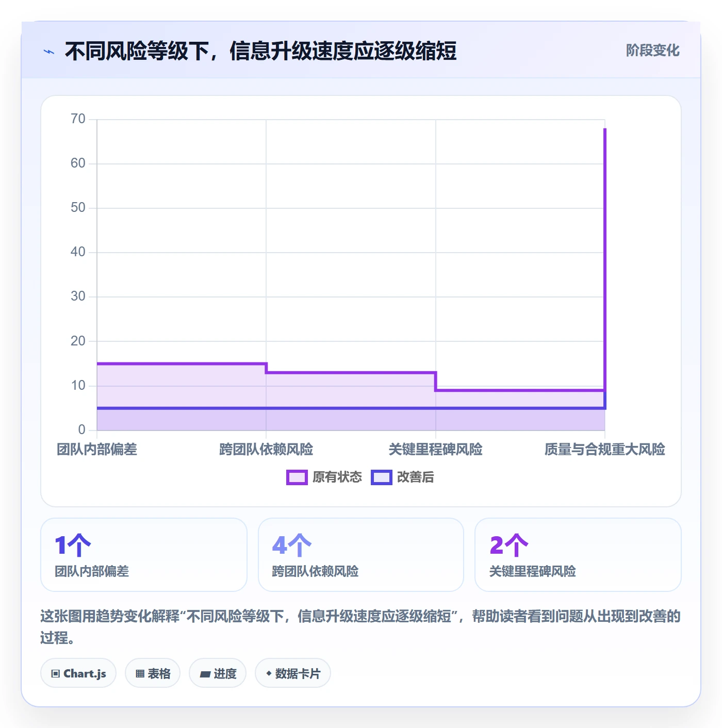Image resolution: width=722 pixels, height=728 pixels.
Task: Click the 1个 value in the first card
Action: point(73,545)
